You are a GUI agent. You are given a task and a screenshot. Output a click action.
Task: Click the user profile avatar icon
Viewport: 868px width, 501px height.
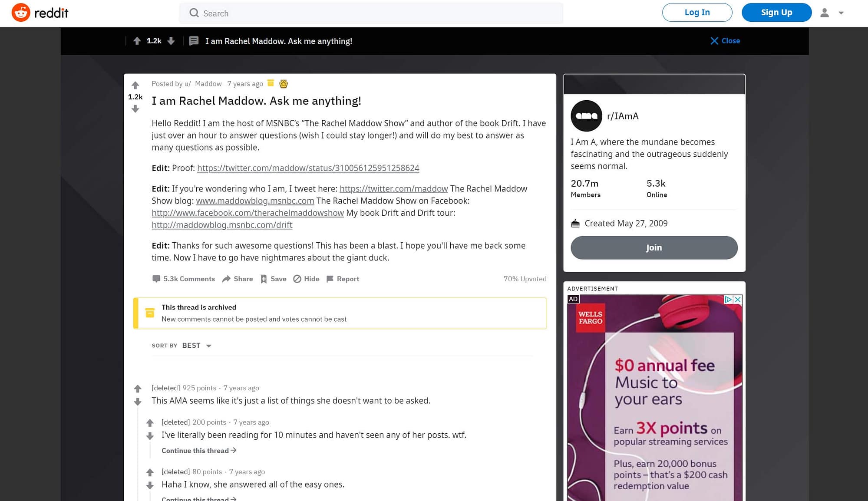(824, 13)
